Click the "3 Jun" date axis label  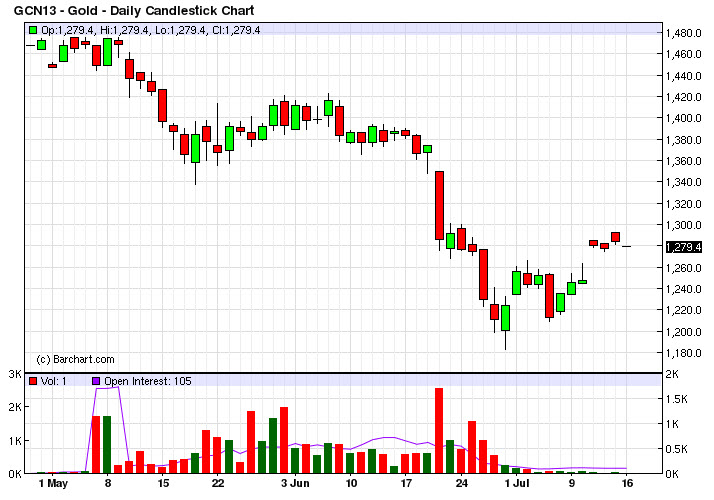point(295,483)
